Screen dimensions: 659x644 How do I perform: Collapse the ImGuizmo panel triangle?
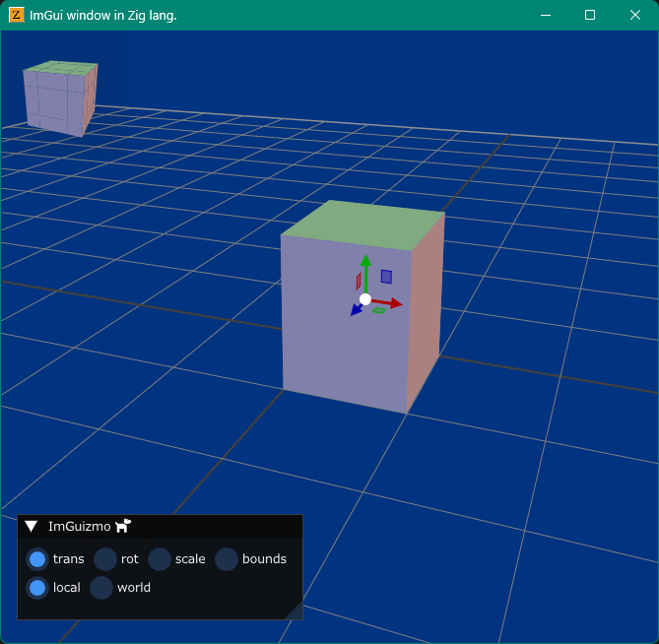point(32,527)
